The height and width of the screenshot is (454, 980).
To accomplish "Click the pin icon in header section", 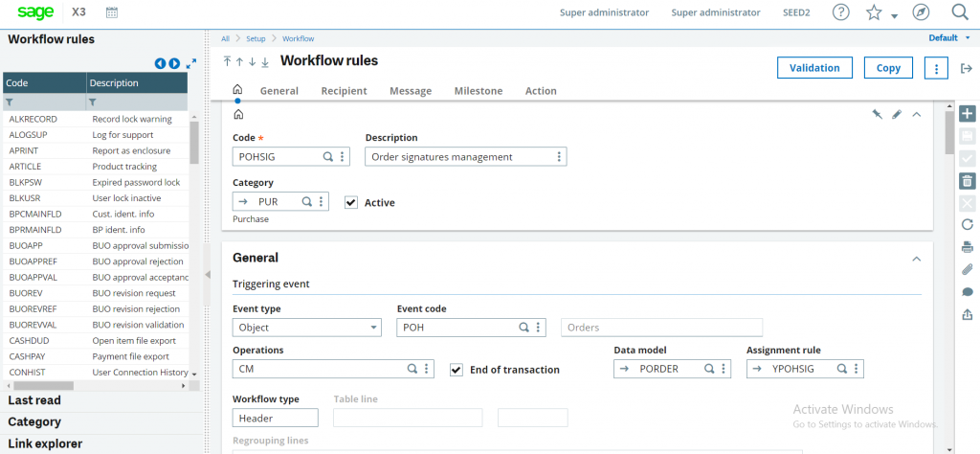I will pos(878,114).
